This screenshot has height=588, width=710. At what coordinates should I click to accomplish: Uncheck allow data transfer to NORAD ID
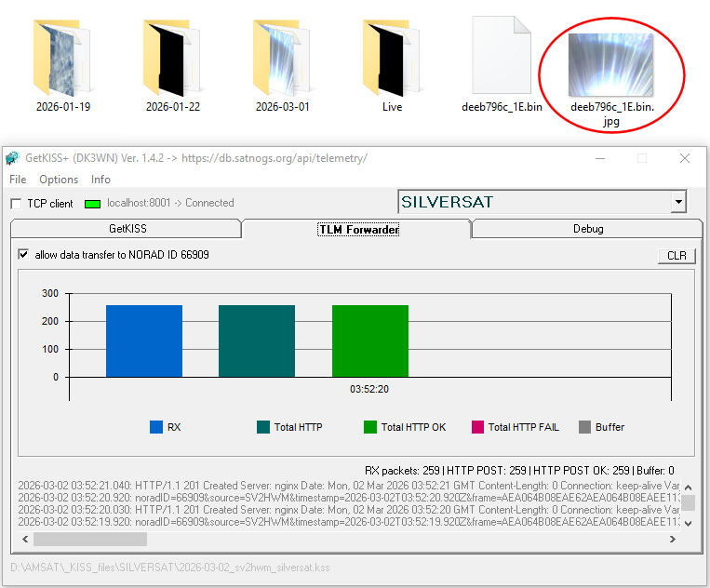coord(23,255)
